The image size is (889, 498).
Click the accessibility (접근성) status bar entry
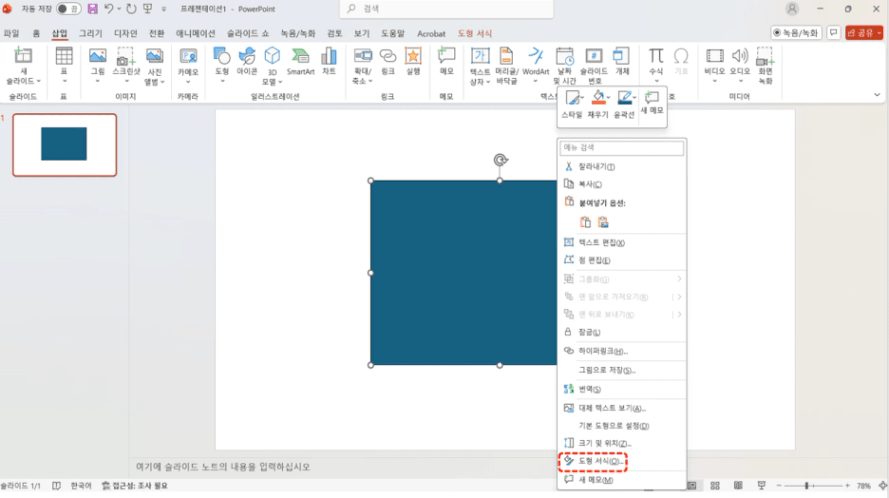(135, 486)
